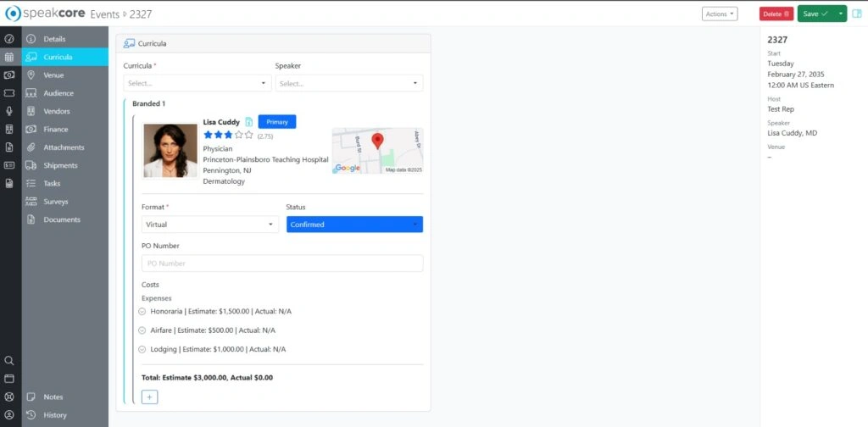Open the Curricula select dropdown
The height and width of the screenshot is (427, 868).
[197, 83]
